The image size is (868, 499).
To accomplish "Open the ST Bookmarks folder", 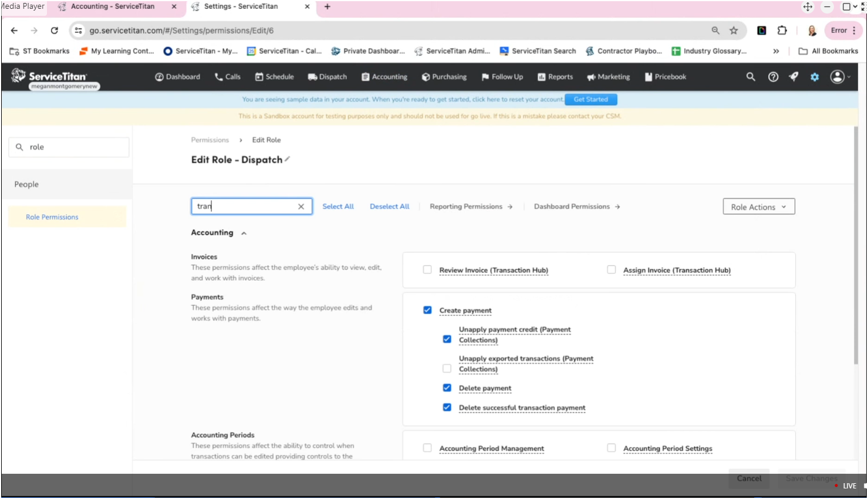I will point(39,51).
